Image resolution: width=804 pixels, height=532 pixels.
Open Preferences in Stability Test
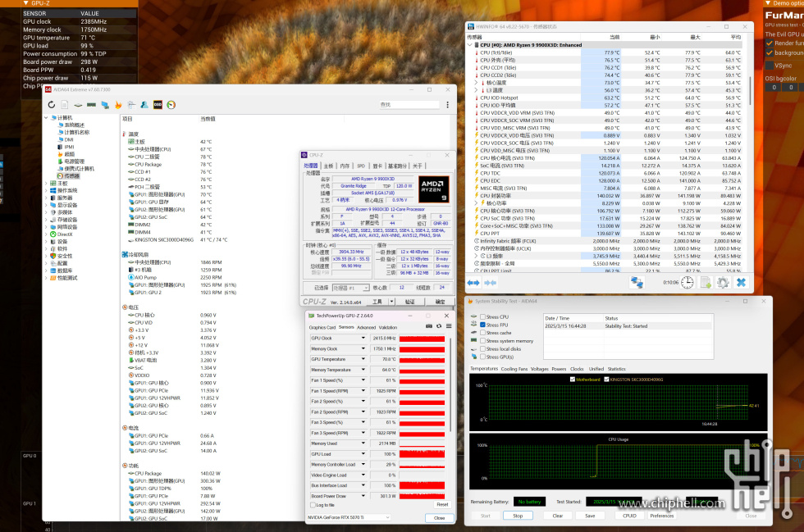[662, 516]
